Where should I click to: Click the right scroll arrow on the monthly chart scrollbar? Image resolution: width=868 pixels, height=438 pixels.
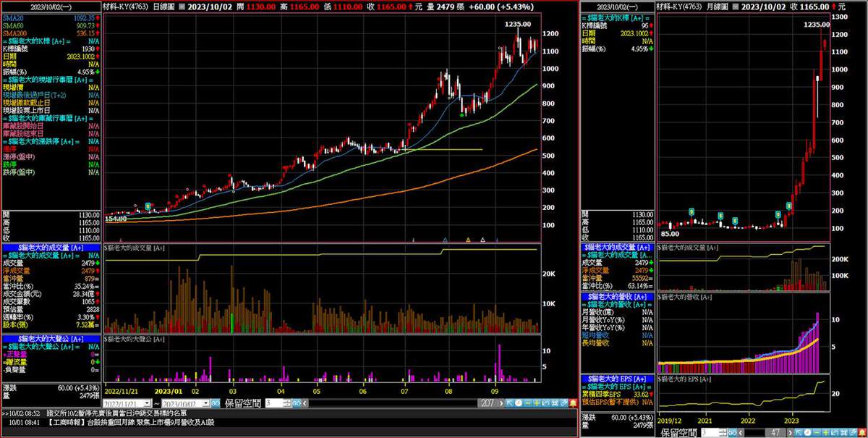(x=790, y=432)
